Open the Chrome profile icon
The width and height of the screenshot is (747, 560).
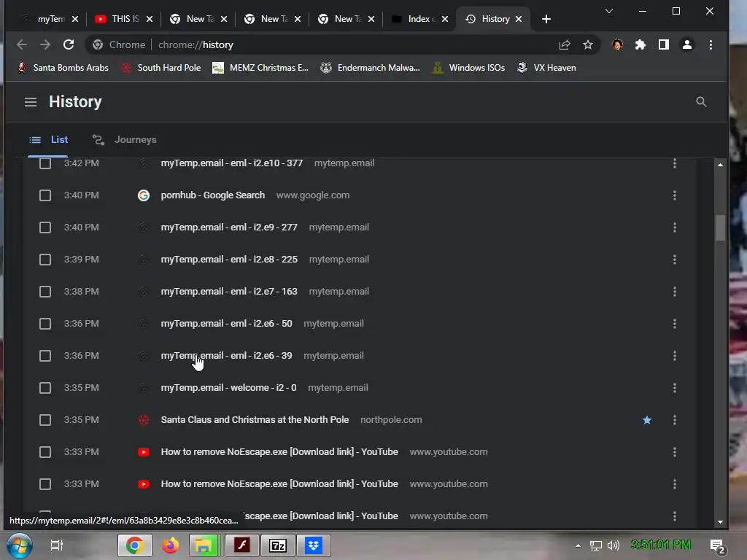pyautogui.click(x=687, y=44)
